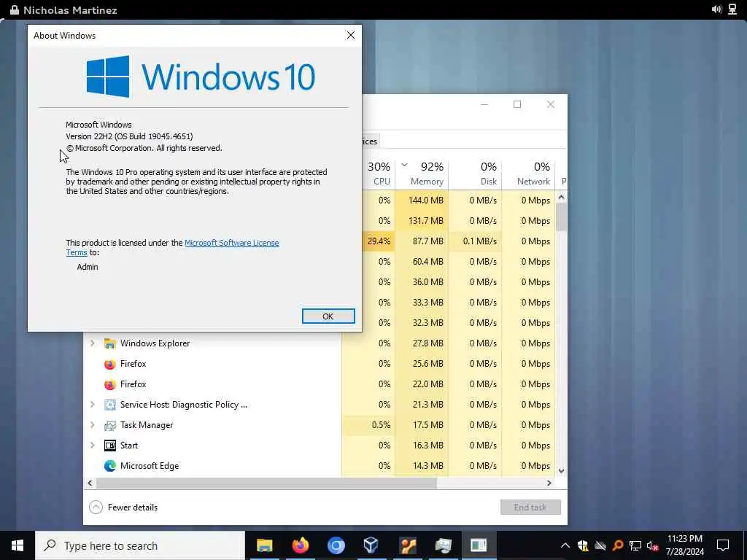Expand the Task Manager process group
Screen dimensions: 747x560
coord(93,425)
